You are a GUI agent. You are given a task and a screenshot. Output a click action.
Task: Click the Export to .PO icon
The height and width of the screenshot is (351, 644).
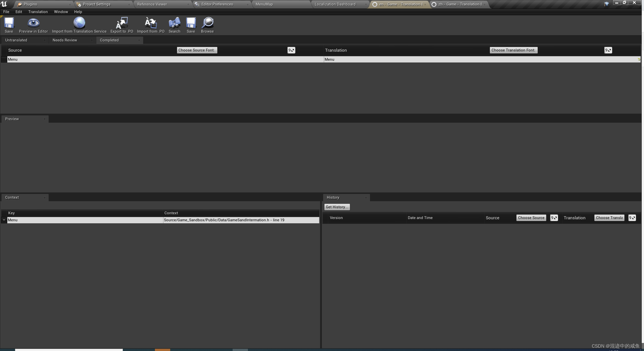point(122,23)
